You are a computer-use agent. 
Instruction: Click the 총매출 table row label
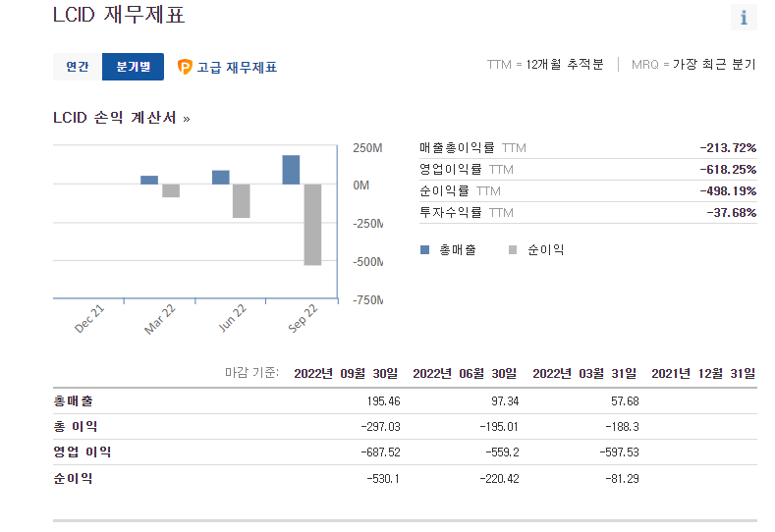[x=73, y=401]
